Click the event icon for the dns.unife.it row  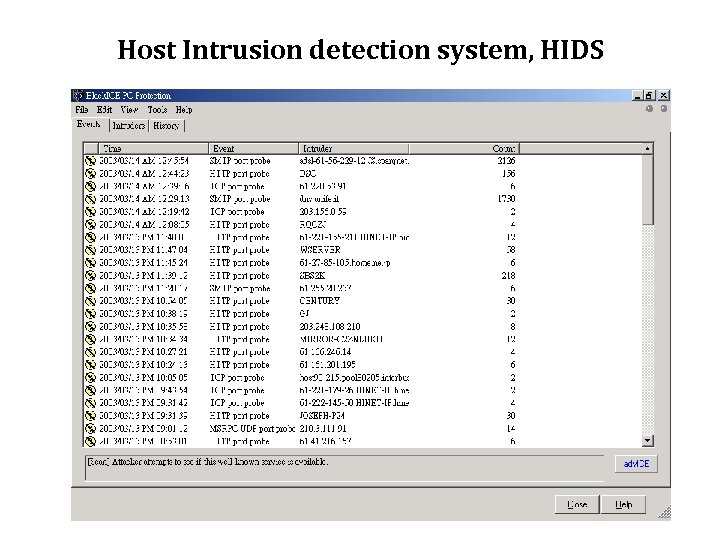coord(90,199)
